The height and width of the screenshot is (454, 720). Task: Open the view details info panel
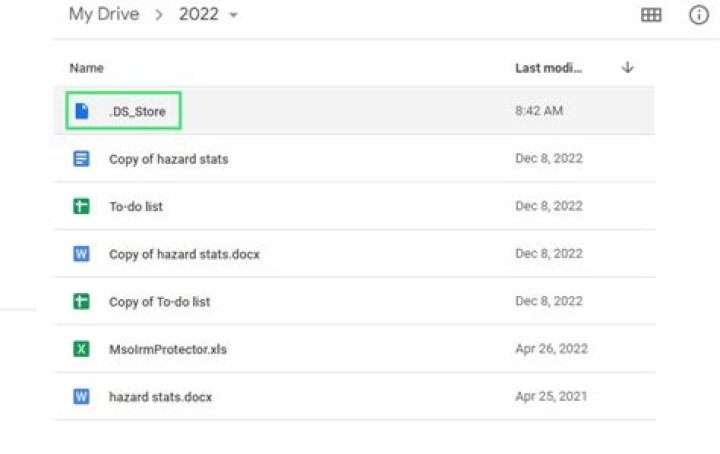699,15
